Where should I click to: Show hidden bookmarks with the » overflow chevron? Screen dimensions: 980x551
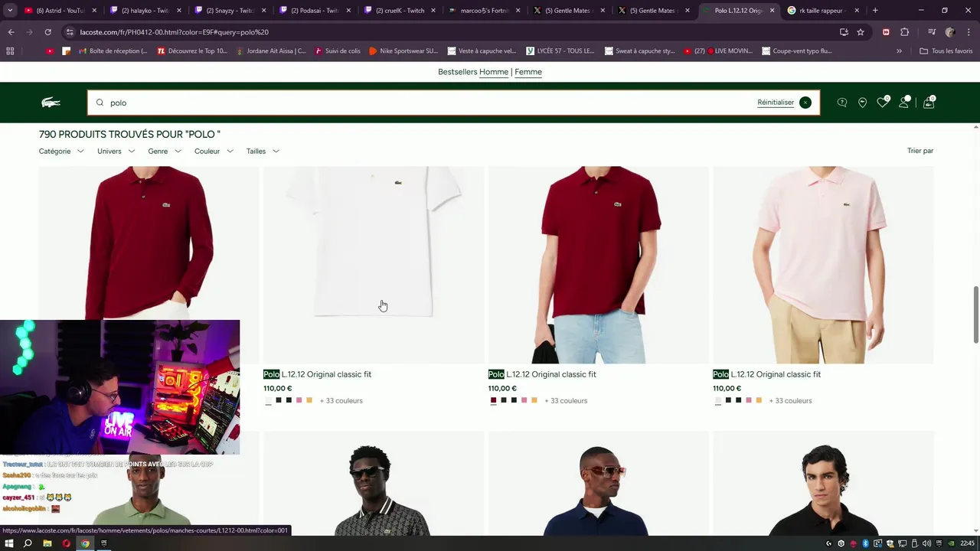click(899, 51)
